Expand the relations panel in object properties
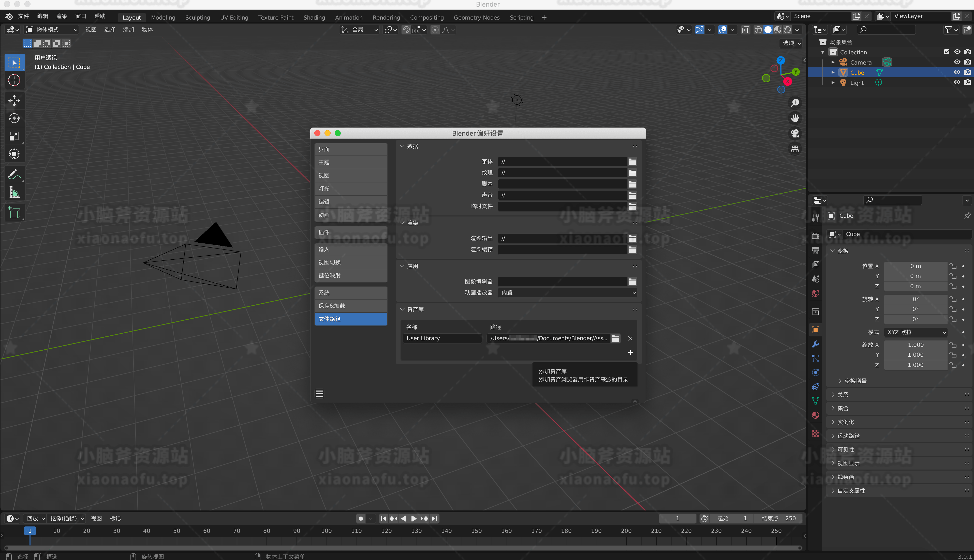Viewport: 974px width, 560px height. click(843, 395)
